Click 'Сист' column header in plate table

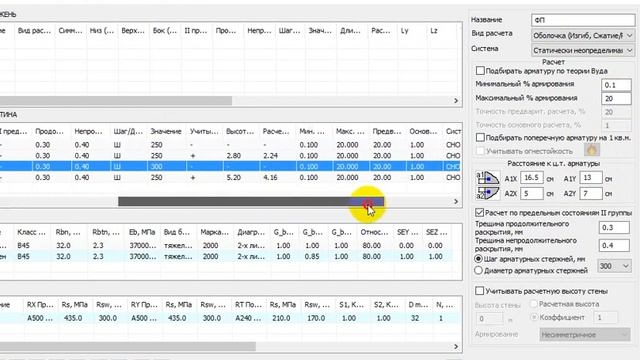click(453, 131)
